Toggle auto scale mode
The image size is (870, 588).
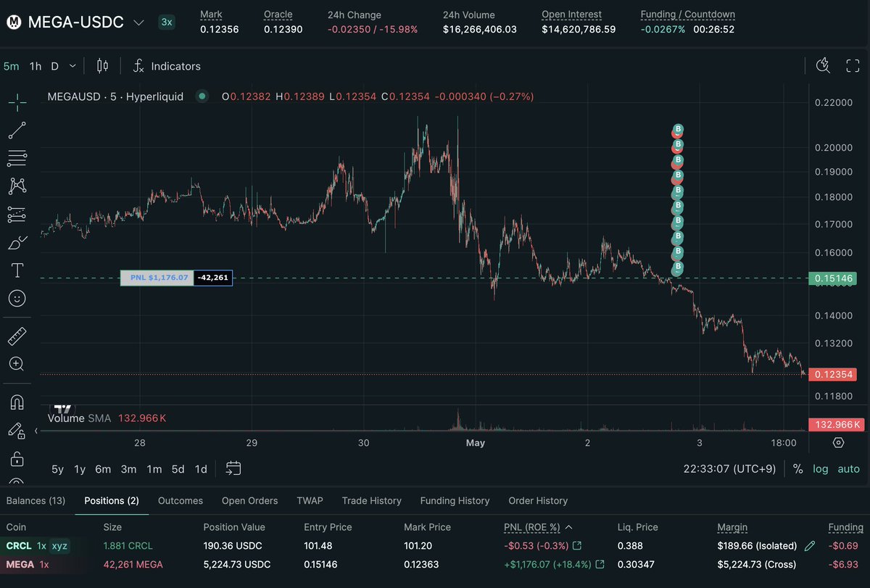[849, 469]
